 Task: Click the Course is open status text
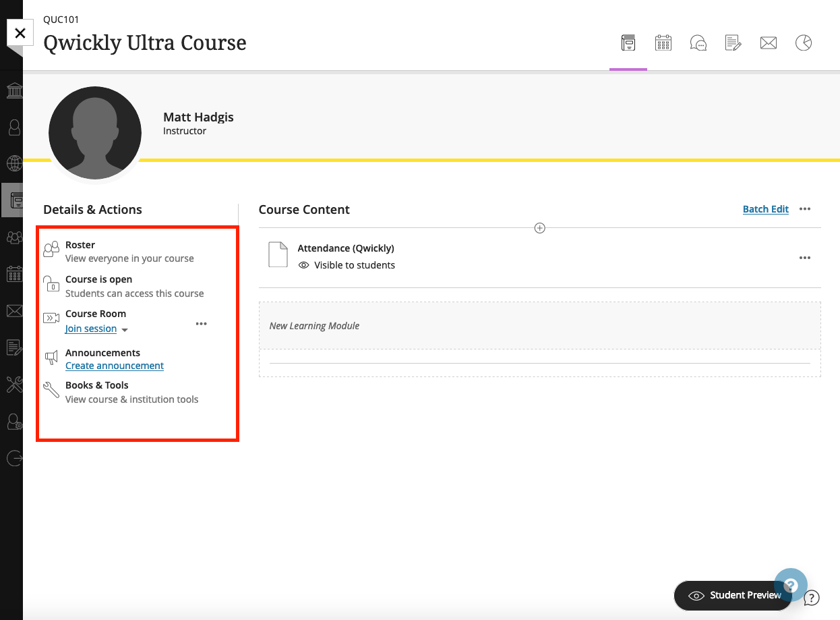coord(98,279)
